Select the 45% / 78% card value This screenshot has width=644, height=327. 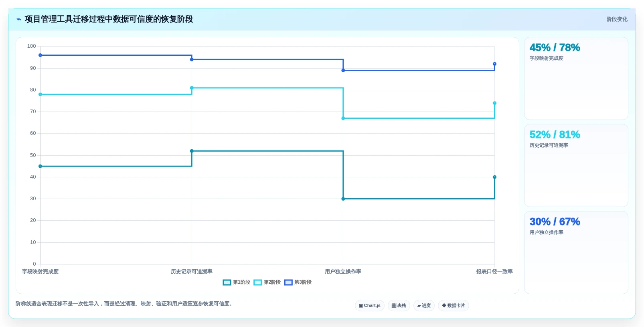click(x=555, y=47)
